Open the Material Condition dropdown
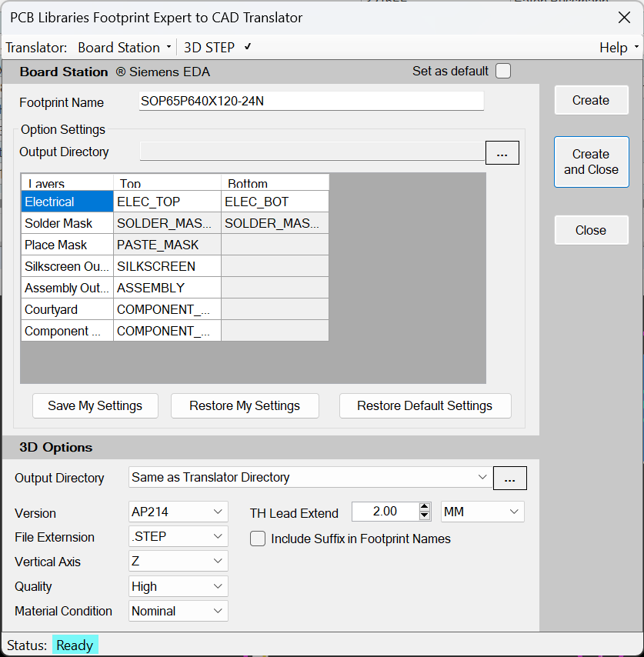Viewport: 644px width, 657px height. [178, 611]
